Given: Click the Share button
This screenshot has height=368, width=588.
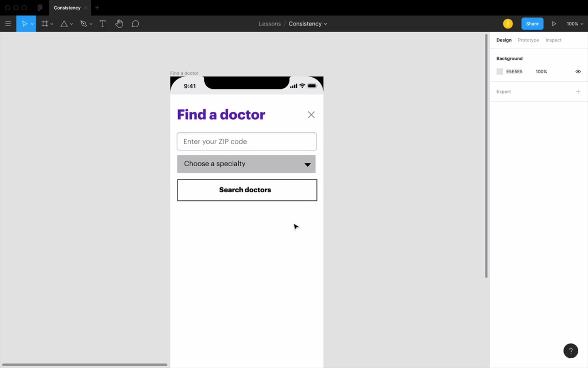Looking at the screenshot, I should (532, 24).
